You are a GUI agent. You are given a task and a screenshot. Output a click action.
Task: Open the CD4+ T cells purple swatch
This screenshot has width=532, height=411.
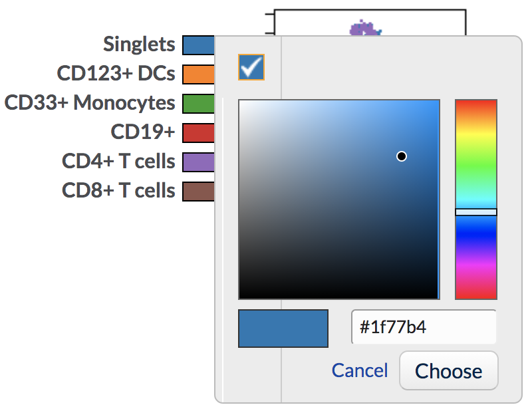pos(198,162)
